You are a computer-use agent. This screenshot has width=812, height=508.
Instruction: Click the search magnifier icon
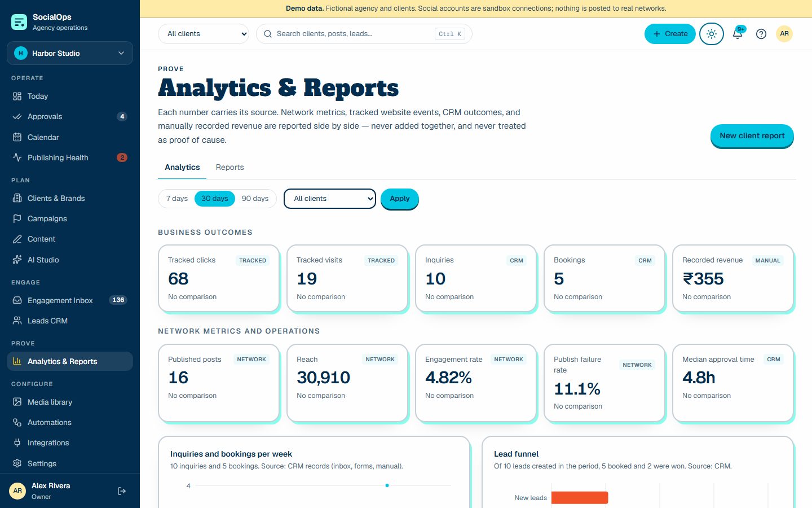pyautogui.click(x=268, y=34)
